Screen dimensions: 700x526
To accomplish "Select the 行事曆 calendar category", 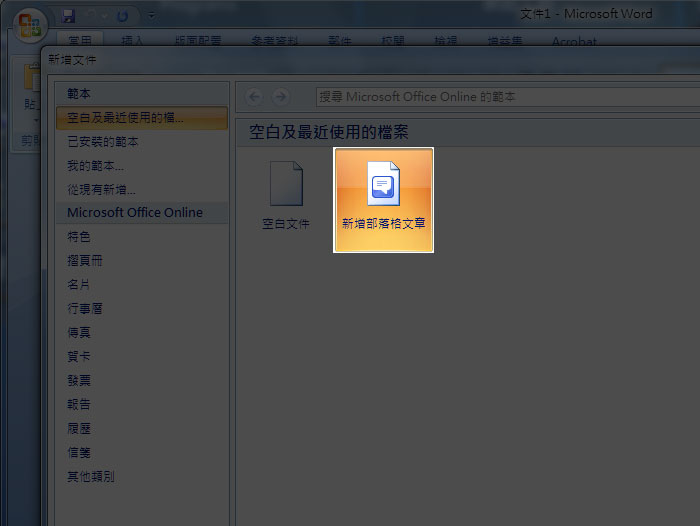I will (85, 309).
